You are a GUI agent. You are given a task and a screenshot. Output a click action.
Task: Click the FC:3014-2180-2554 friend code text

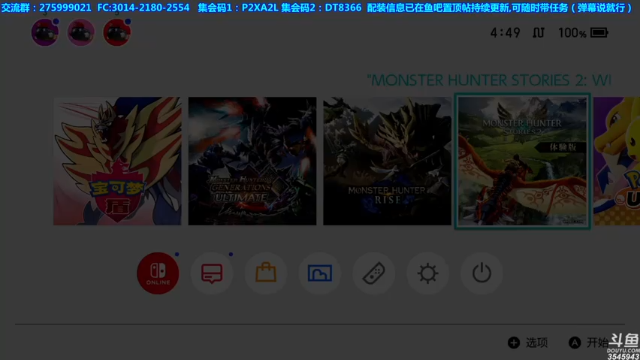[x=143, y=8]
